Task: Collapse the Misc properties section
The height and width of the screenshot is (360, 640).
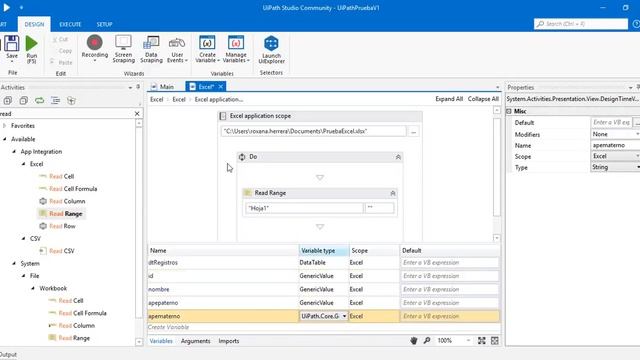Action: tap(509, 111)
